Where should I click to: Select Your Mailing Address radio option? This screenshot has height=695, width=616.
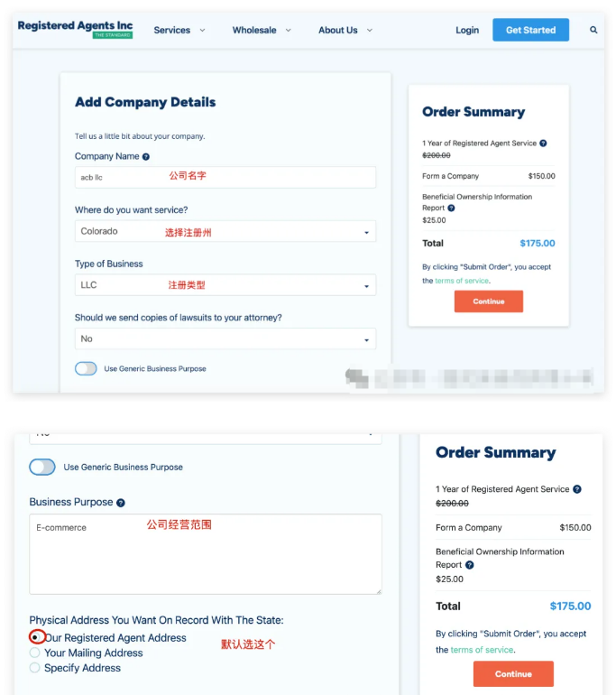point(34,653)
